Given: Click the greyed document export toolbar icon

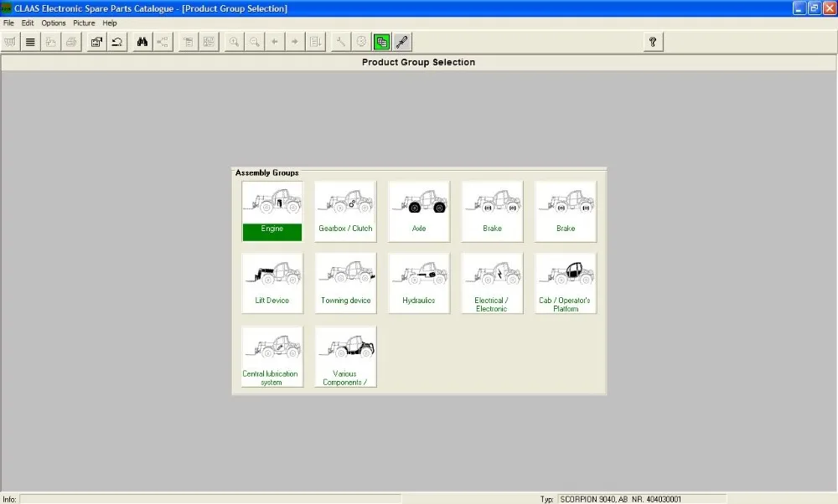Looking at the screenshot, I should click(x=51, y=42).
